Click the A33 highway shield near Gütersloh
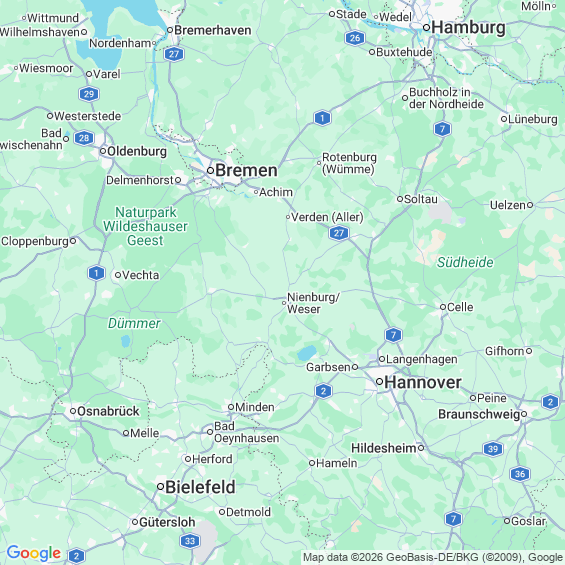This screenshot has height=565, width=565. [x=190, y=541]
